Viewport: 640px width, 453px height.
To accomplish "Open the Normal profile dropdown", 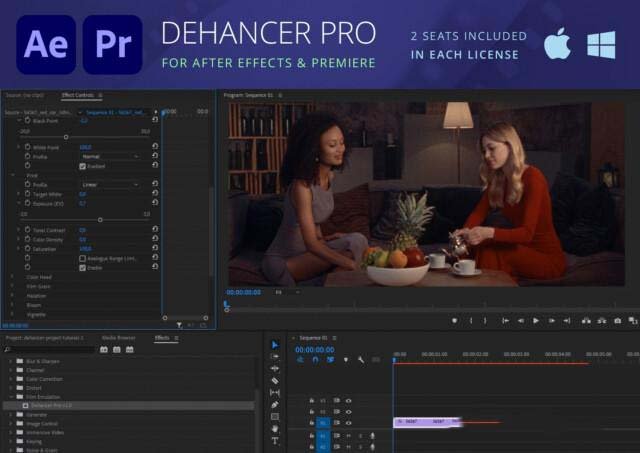I will point(110,156).
